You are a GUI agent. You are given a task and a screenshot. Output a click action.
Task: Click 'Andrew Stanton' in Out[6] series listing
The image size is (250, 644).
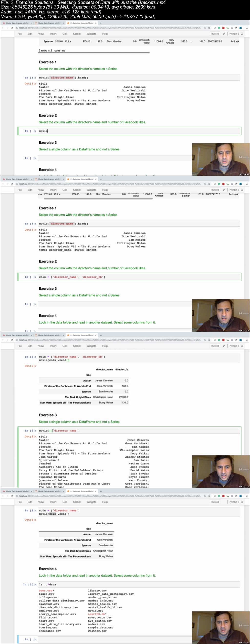point(137,457)
